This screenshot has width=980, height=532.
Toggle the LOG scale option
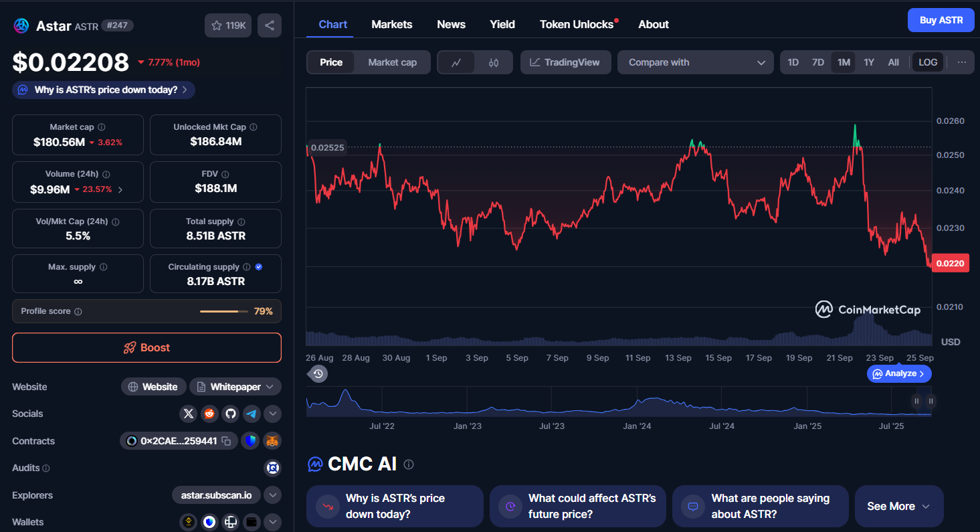[928, 62]
